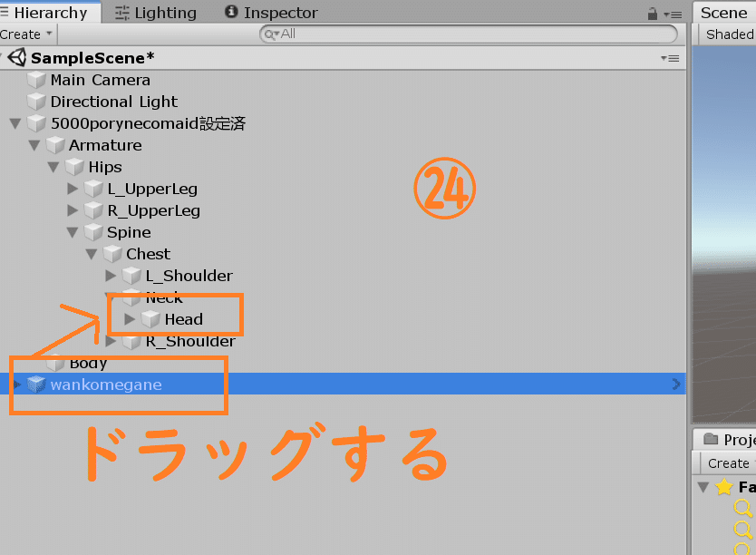
Task: Open the Lighting tab
Action: coord(156,13)
